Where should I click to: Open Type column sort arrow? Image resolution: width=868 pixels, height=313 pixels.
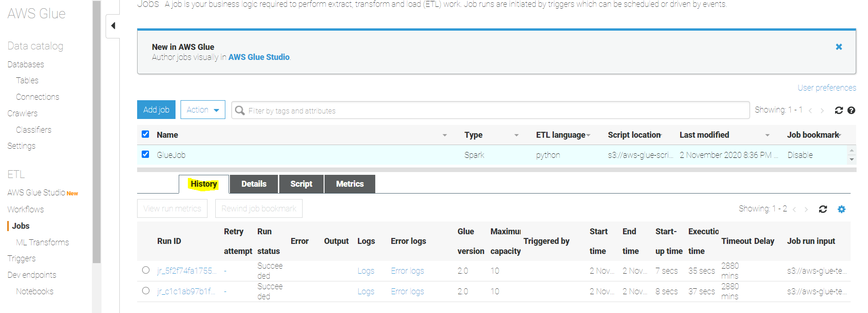[517, 135]
